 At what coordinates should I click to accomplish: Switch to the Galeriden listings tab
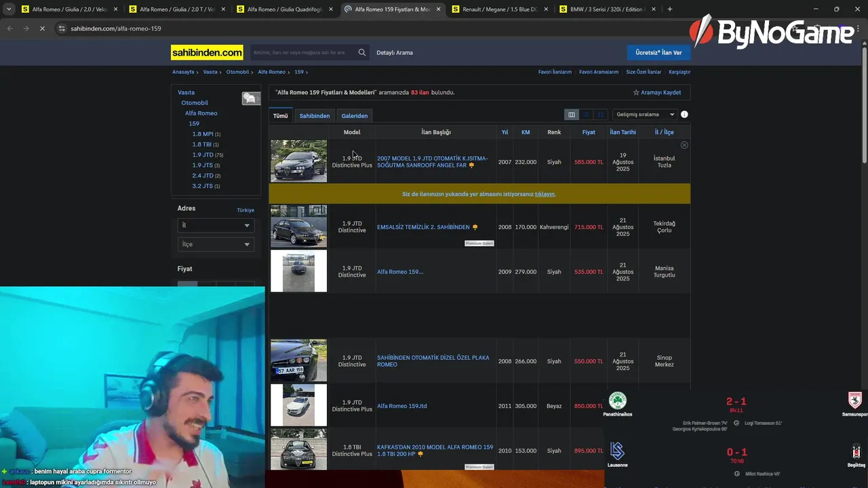click(355, 116)
